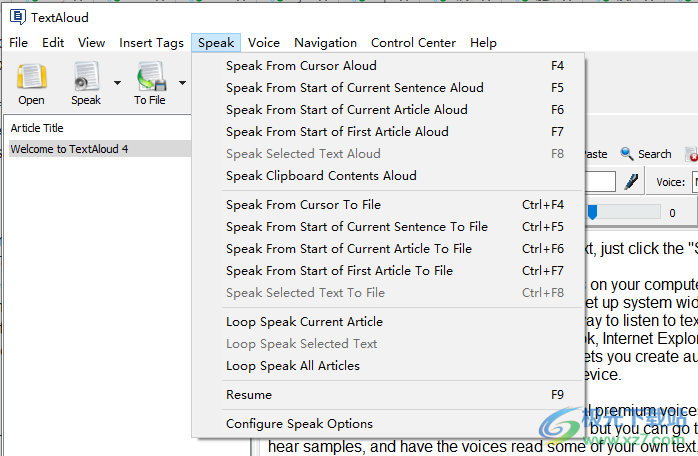Open the Voice combo box
698x456 pixels.
click(x=694, y=183)
